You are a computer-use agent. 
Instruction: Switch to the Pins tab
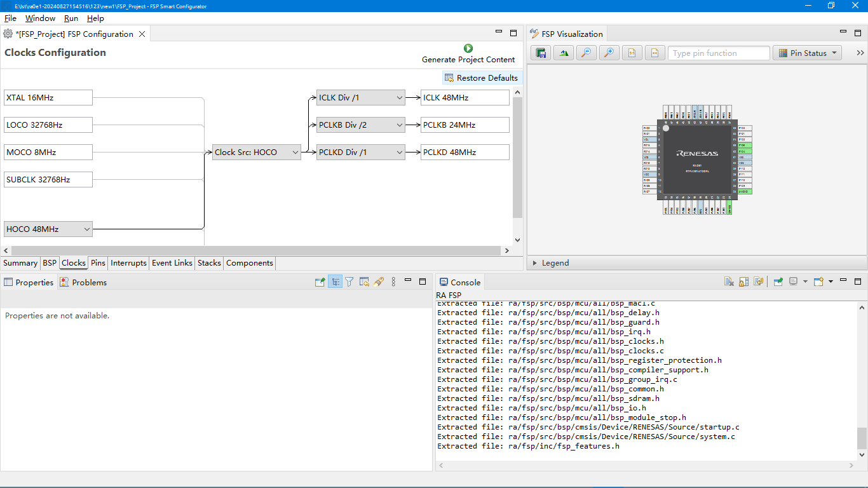pyautogui.click(x=98, y=263)
